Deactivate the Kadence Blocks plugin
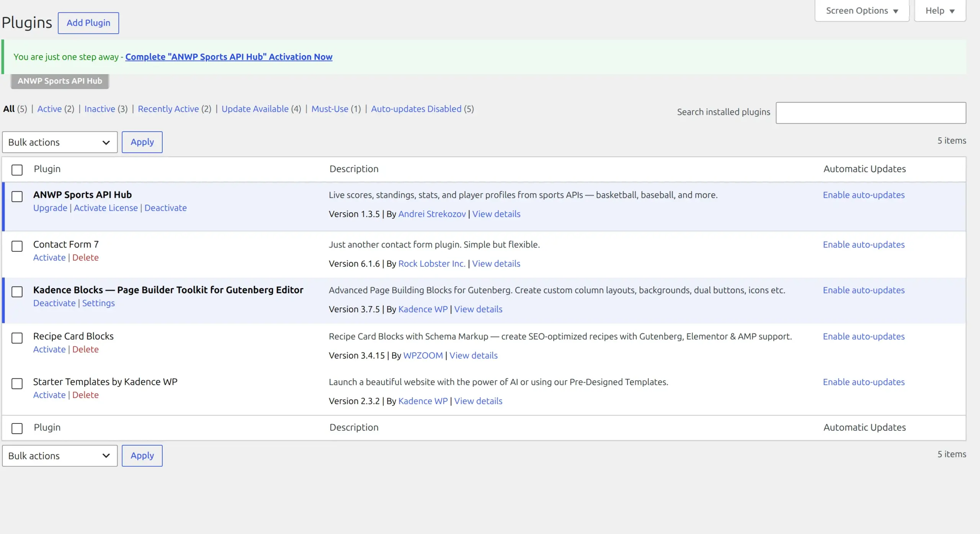Image resolution: width=980 pixels, height=534 pixels. tap(54, 303)
